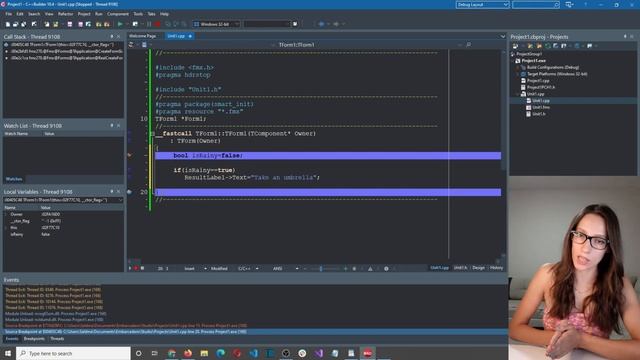Open the editor tab list chevron
The image size is (640, 360).
(503, 36)
